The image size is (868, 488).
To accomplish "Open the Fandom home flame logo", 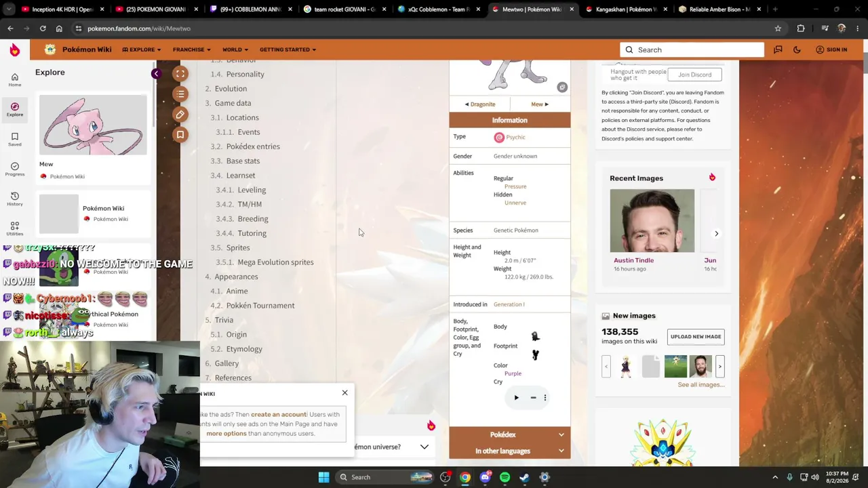I will point(14,49).
